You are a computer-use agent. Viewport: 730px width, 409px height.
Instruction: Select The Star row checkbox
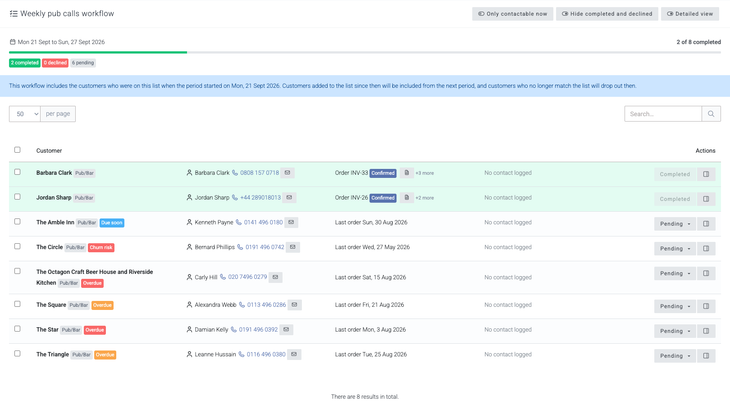click(17, 329)
